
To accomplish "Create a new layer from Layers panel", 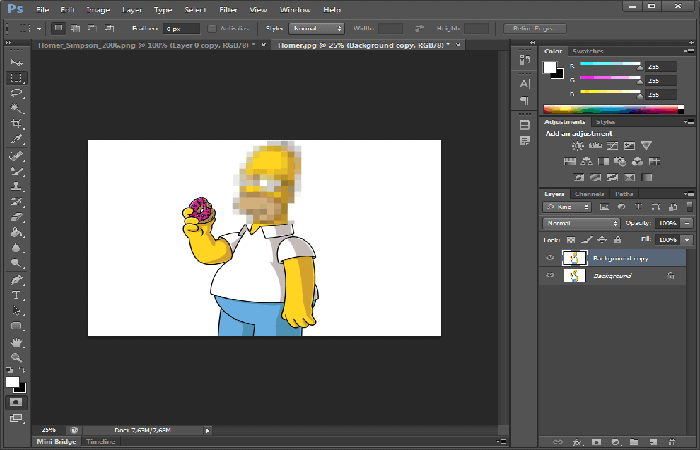I will [653, 442].
